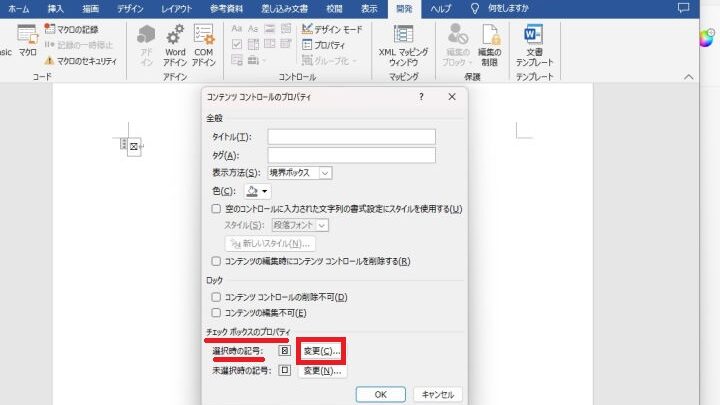Click Macro Security (マクロのセキュリティ) warning icon
The height and width of the screenshot is (405, 720).
tap(49, 61)
